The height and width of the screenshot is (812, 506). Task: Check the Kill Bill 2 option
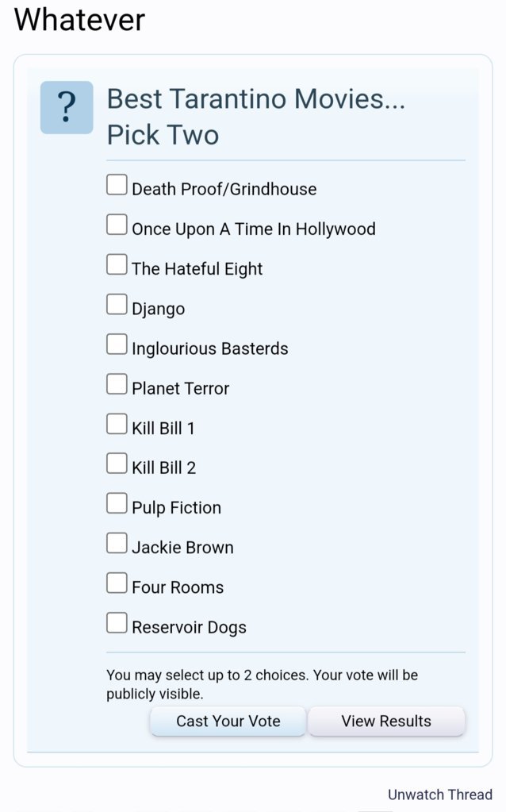pos(117,464)
